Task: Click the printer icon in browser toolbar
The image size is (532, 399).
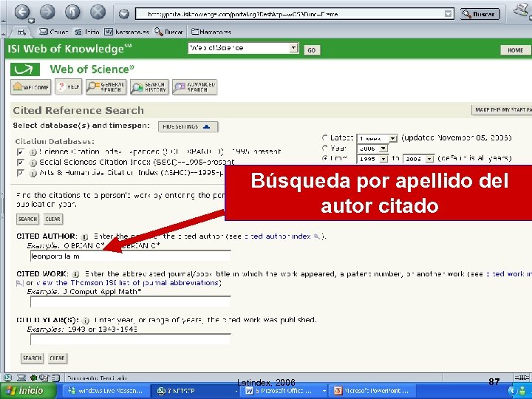Action: tap(522, 11)
